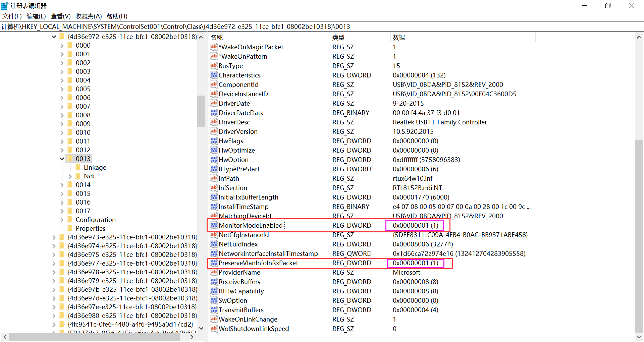Click the string icon beside BusType

point(214,66)
